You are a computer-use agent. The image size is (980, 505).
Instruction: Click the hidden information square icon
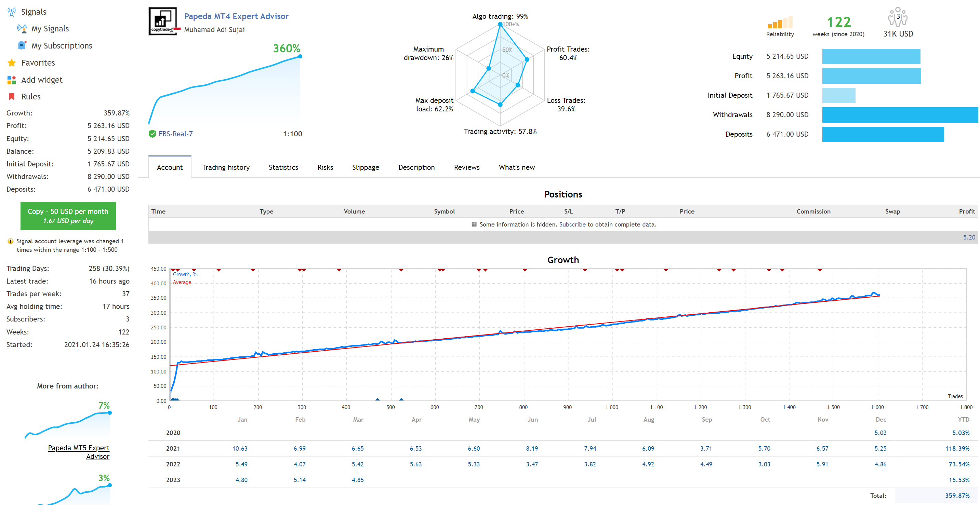pos(474,224)
